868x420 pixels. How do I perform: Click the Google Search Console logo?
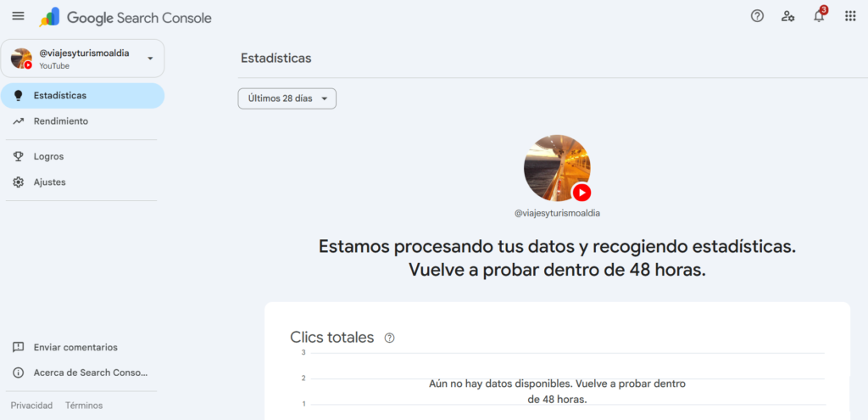pyautogui.click(x=125, y=18)
